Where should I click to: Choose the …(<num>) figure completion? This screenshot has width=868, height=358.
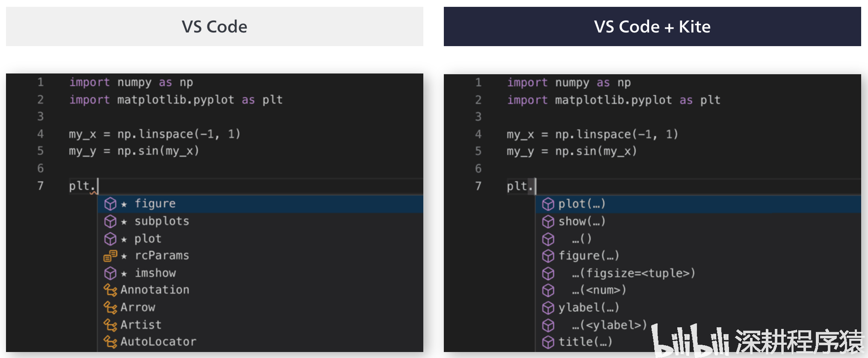(599, 290)
